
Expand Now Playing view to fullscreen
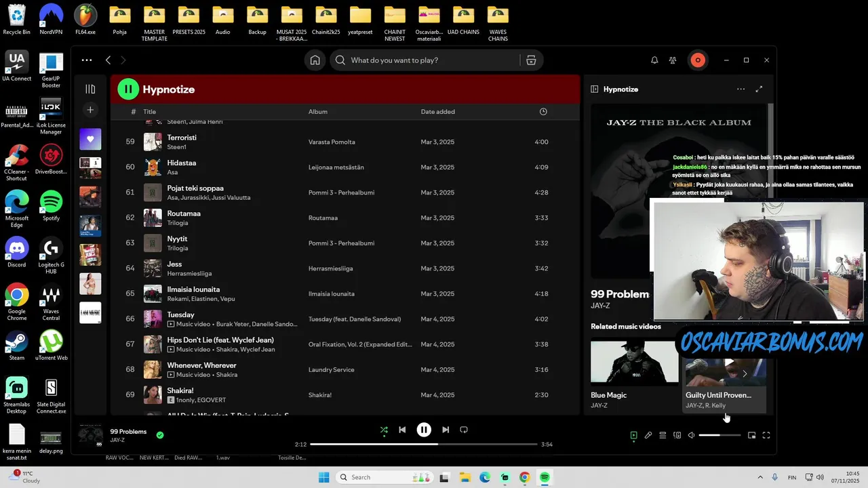(759, 89)
